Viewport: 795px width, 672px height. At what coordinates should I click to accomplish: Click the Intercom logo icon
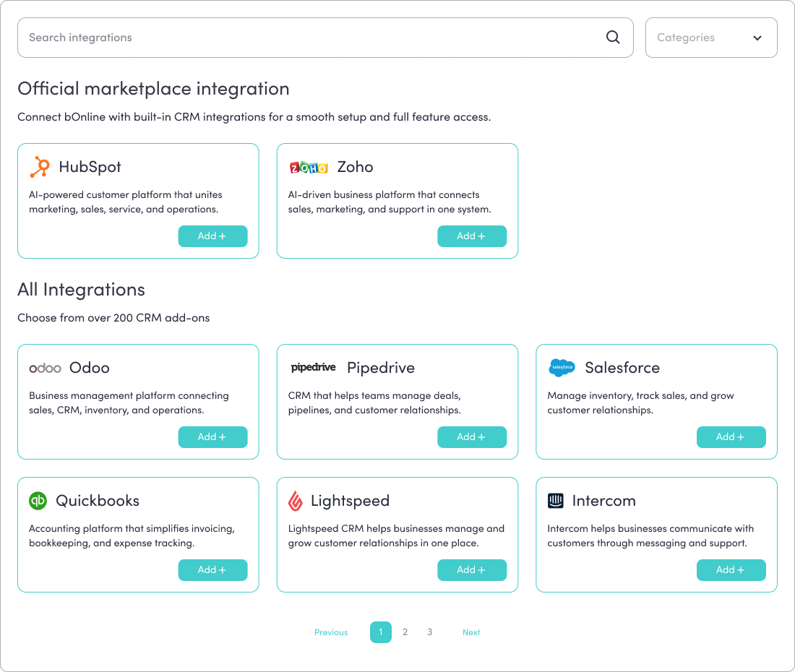(556, 501)
